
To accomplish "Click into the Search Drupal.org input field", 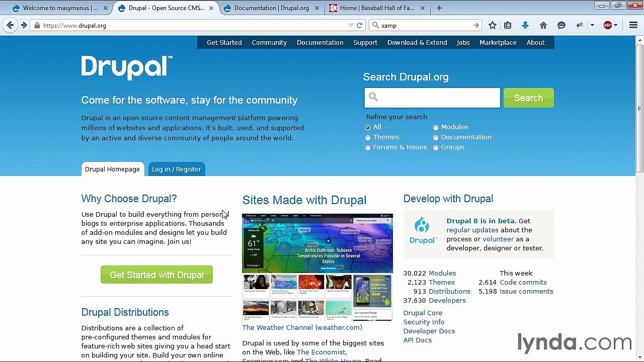I will (x=432, y=98).
